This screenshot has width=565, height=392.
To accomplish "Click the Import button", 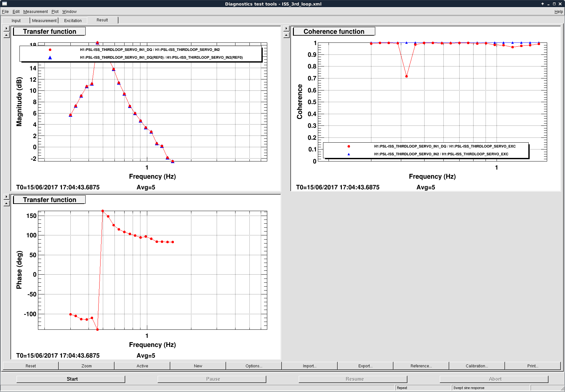I will [310, 366].
